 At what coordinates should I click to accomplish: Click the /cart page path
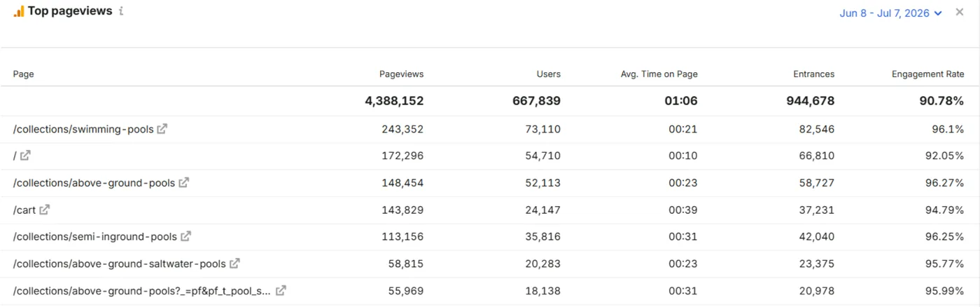point(24,210)
